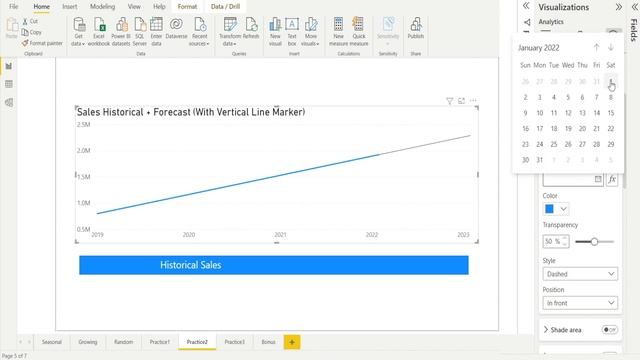Viewport: 640px width, 360px height.
Task: Select the chart title text
Action: 191,112
